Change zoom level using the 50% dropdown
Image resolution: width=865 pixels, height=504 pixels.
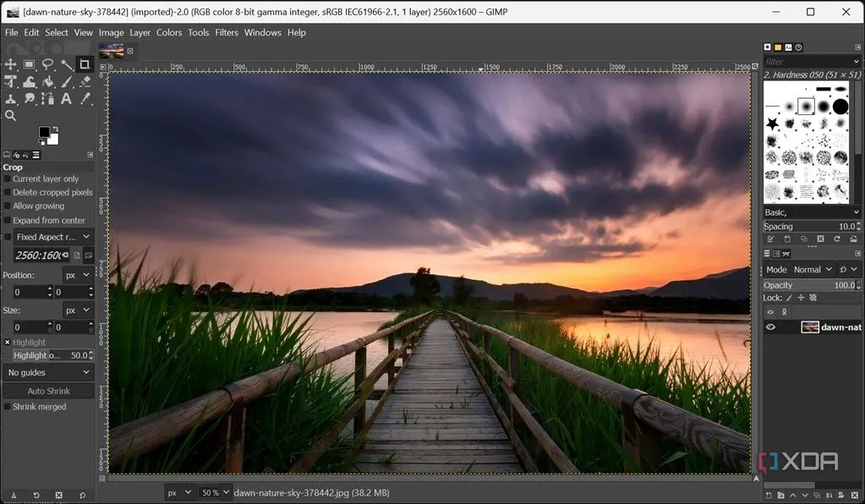pos(214,492)
